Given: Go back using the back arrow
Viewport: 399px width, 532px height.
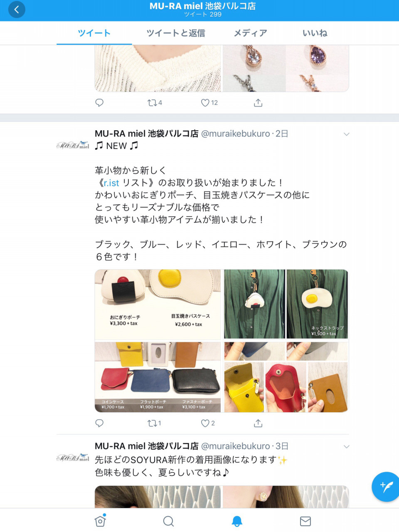Looking at the screenshot, I should pyautogui.click(x=17, y=10).
